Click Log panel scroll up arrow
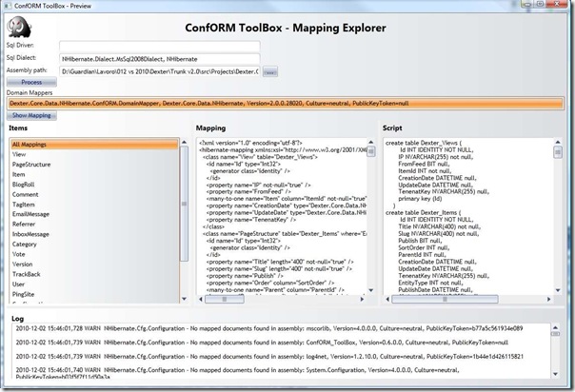This screenshot has height=392, width=575. [x=555, y=327]
